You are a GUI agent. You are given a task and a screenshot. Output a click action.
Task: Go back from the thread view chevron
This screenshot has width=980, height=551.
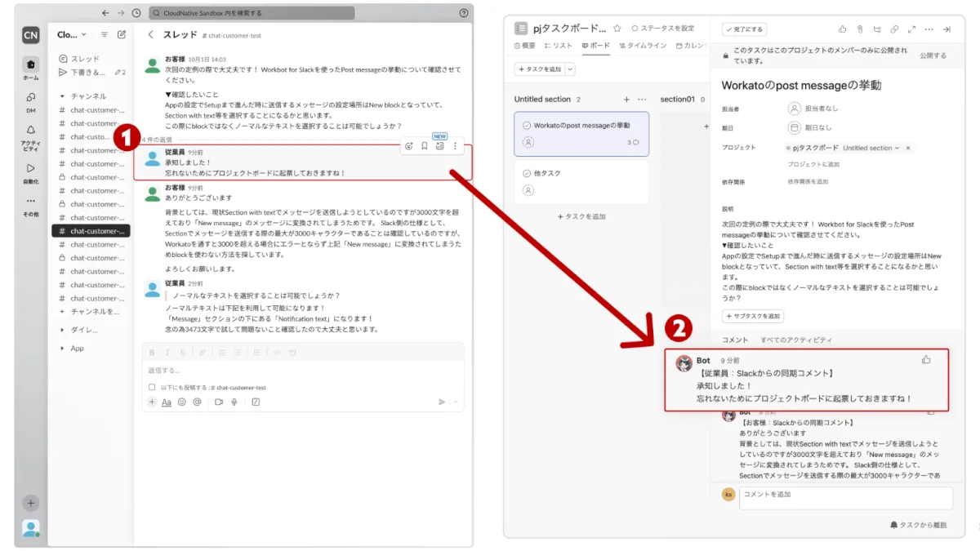[150, 35]
